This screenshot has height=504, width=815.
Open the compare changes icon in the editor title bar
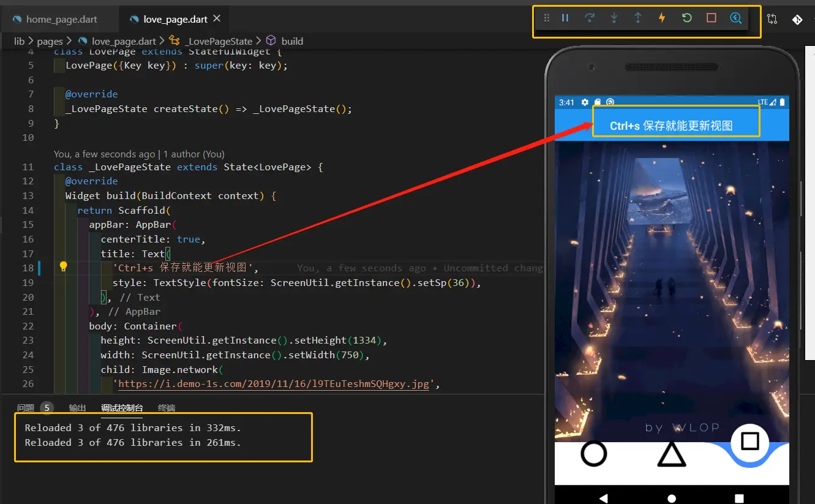772,19
